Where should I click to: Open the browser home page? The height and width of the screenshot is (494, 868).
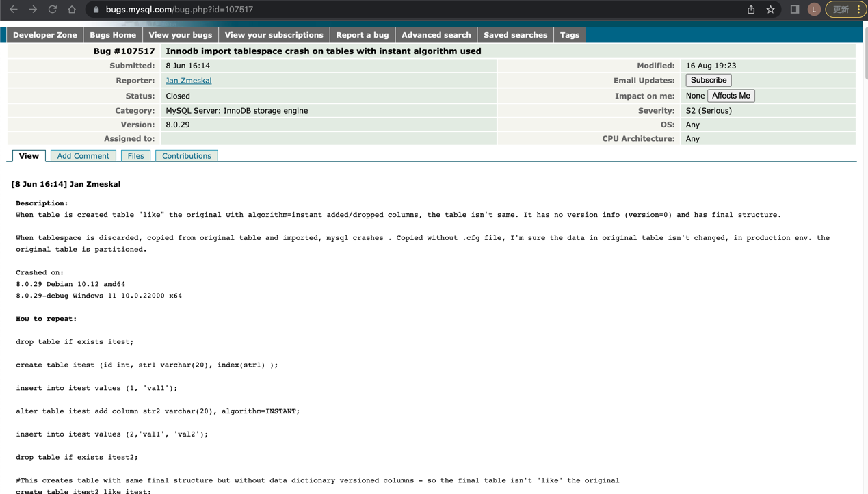(72, 10)
